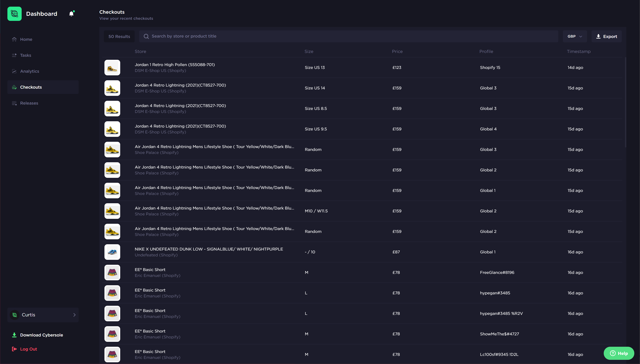Expand the Curtis account chevron
640x364 pixels.
click(x=74, y=315)
